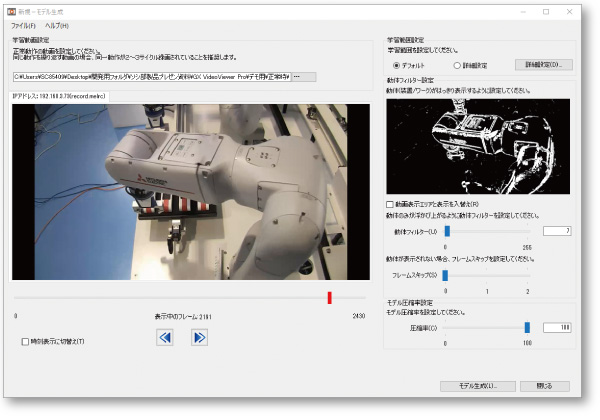This screenshot has height=420, width=600.
Task: Open the ファイル(F) menu
Action: pyautogui.click(x=23, y=24)
